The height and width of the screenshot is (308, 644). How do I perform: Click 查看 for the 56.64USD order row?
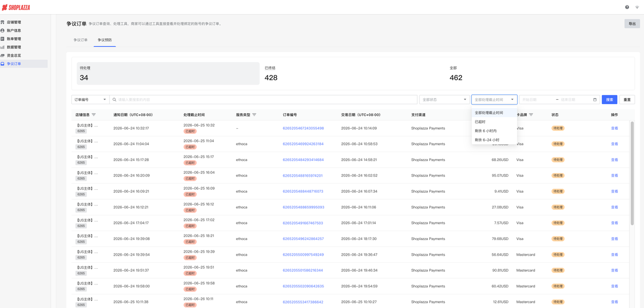point(614,255)
